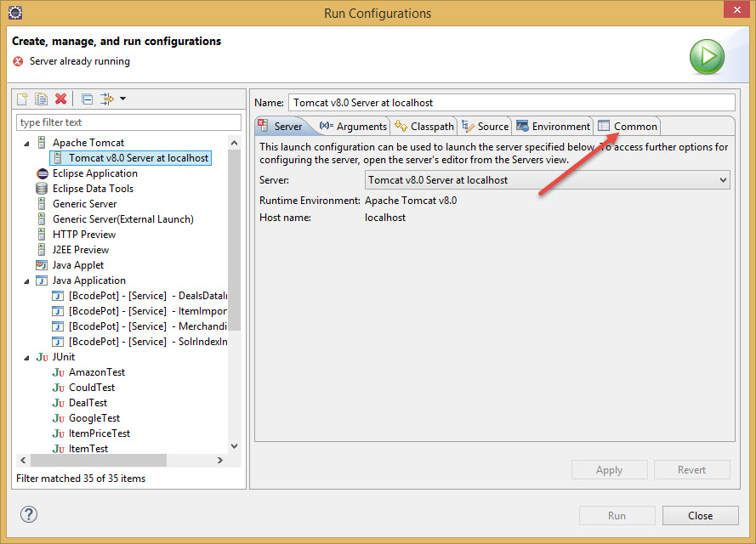Click the red error icon beside Server already running
Image resolution: width=756 pixels, height=544 pixels.
18,61
